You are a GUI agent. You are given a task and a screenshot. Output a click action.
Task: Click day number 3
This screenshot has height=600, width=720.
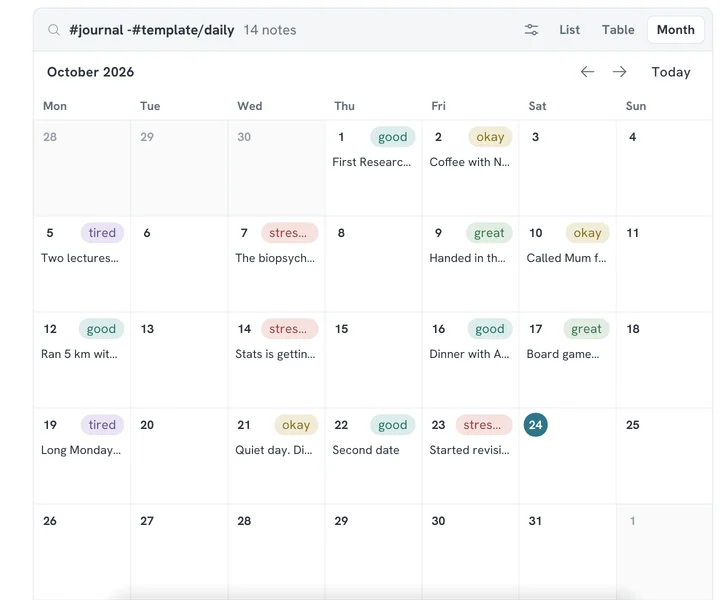click(x=535, y=137)
